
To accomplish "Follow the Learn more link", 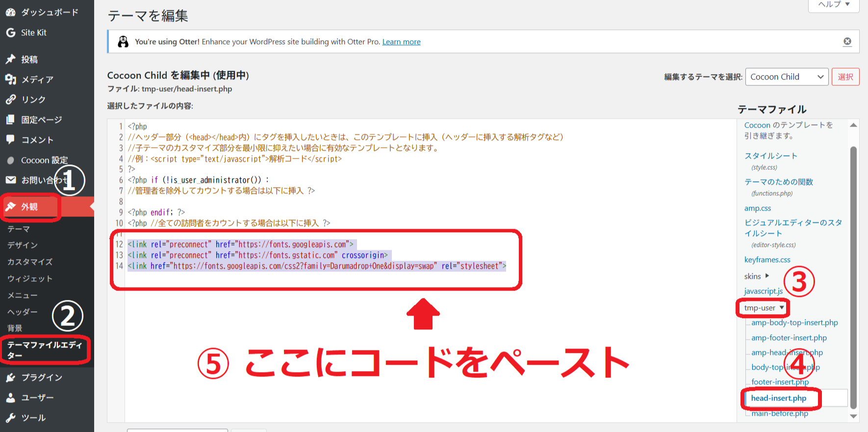I will (x=401, y=42).
